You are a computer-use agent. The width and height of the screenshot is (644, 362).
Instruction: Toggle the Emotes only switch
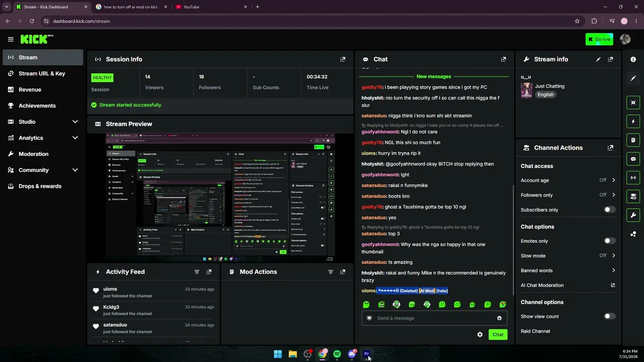click(x=609, y=241)
